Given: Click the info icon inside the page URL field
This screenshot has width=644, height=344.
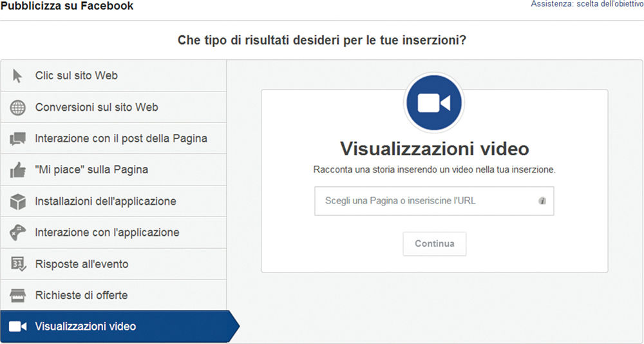Looking at the screenshot, I should click(542, 201).
